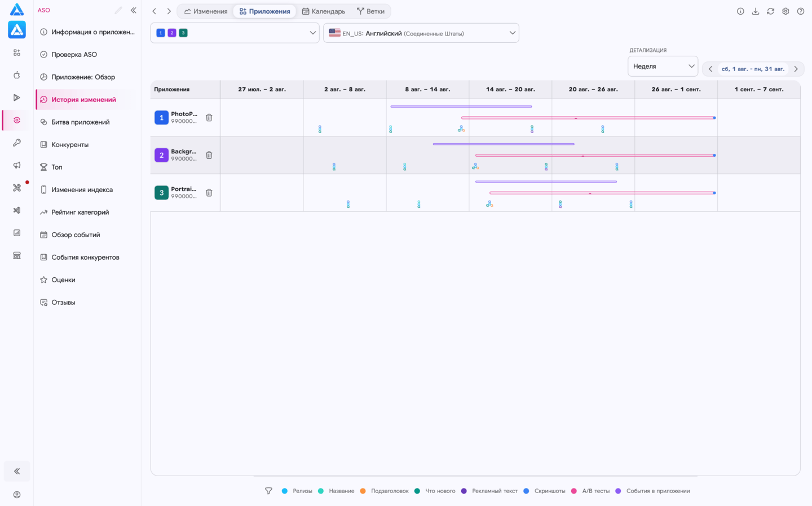The image size is (812, 506).
Task: Toggle Подзаголовок legend filter
Action: point(384,491)
